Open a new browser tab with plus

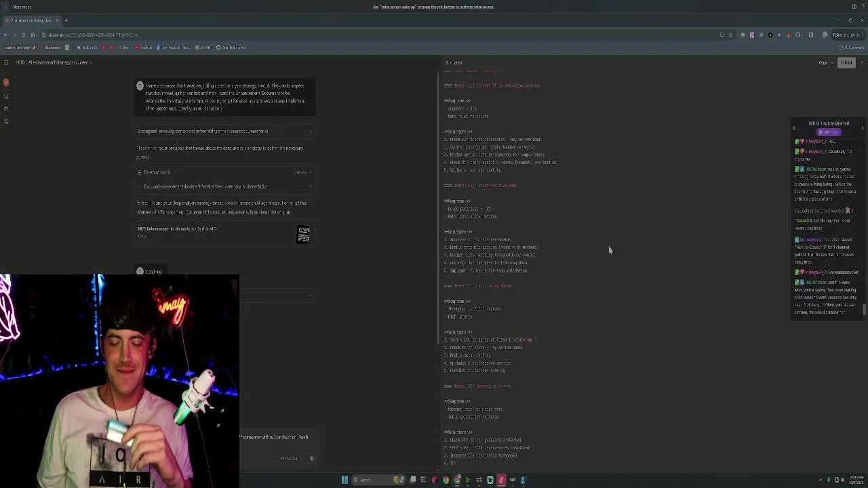(x=66, y=20)
